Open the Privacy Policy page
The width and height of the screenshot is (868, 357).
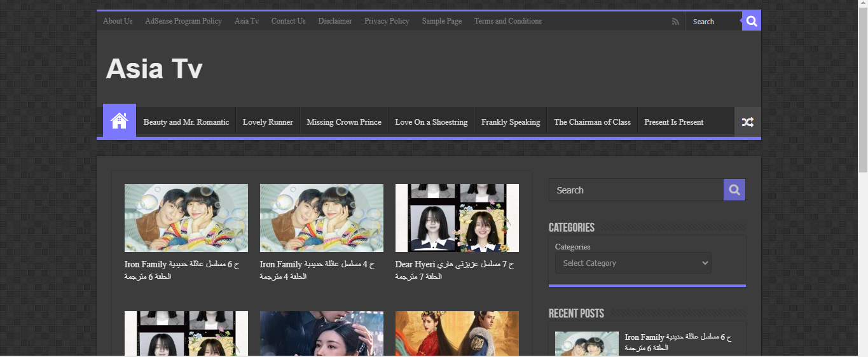click(387, 21)
